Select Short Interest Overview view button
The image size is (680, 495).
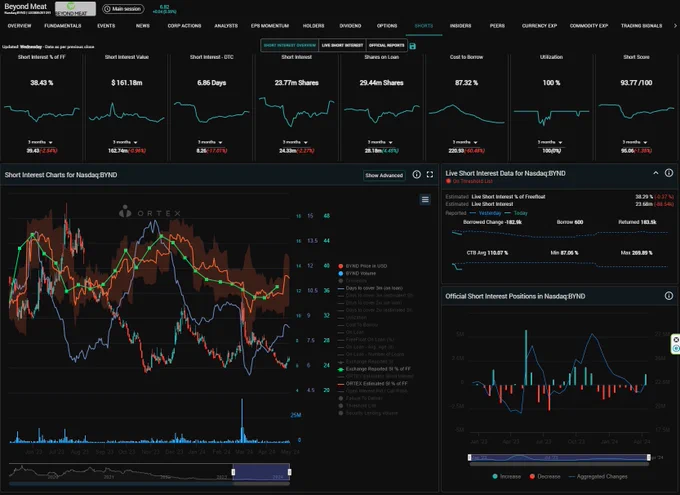click(x=290, y=46)
